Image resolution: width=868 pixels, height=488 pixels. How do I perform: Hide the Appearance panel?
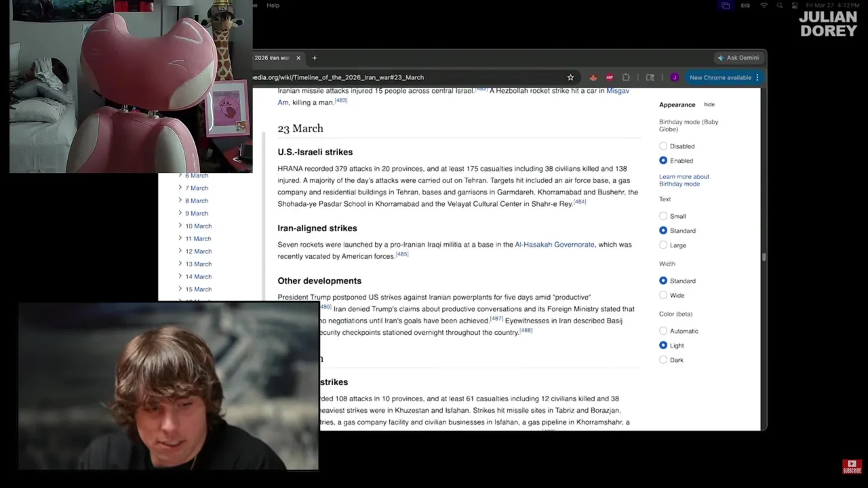tap(709, 104)
